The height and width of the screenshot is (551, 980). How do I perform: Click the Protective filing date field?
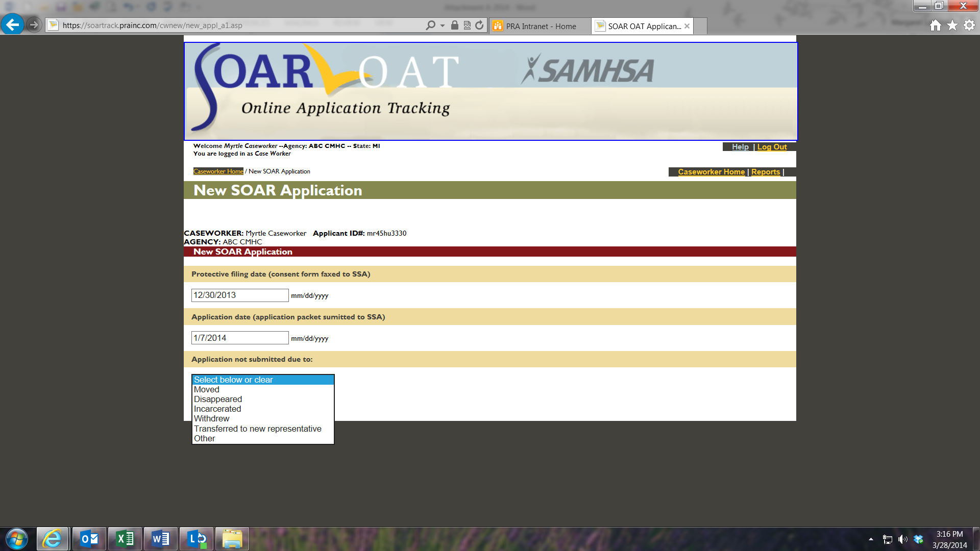(x=239, y=295)
